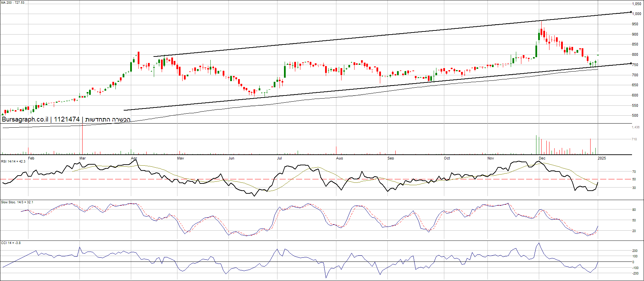Click the 1,436 volume axis label

click(635, 127)
